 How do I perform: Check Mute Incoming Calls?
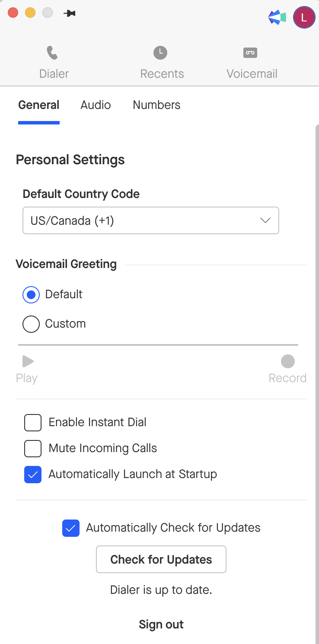click(x=33, y=449)
